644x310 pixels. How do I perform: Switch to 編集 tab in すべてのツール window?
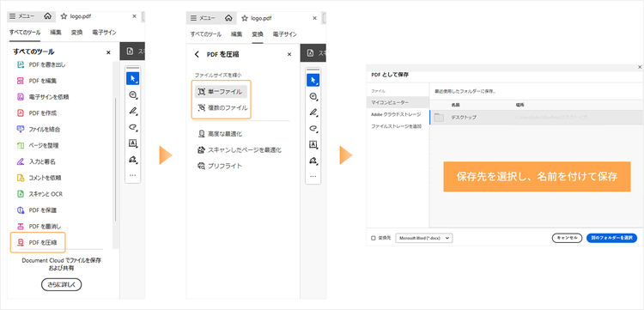(56, 33)
